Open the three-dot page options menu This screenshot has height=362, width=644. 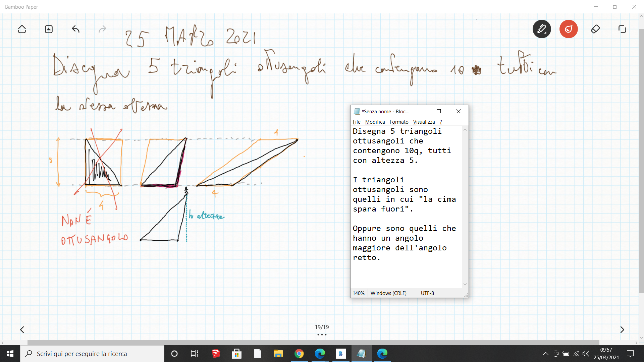coord(322,335)
